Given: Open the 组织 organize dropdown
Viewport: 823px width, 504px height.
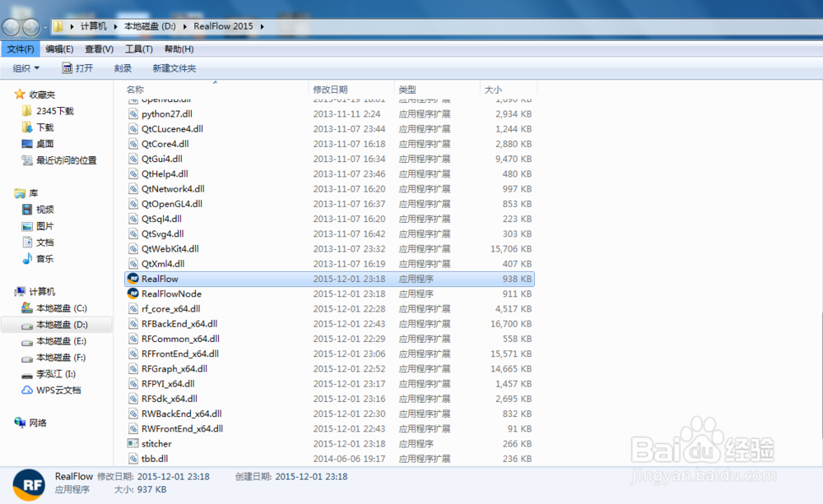Looking at the screenshot, I should click(26, 68).
